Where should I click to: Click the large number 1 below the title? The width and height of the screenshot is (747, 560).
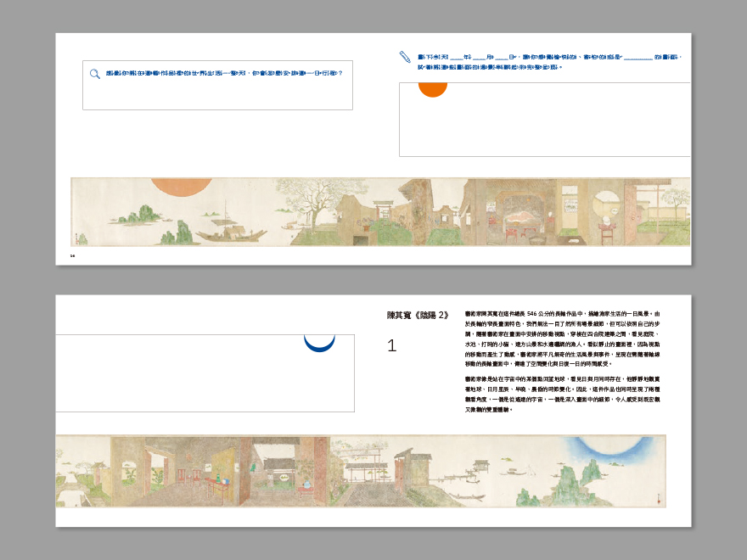click(x=391, y=345)
